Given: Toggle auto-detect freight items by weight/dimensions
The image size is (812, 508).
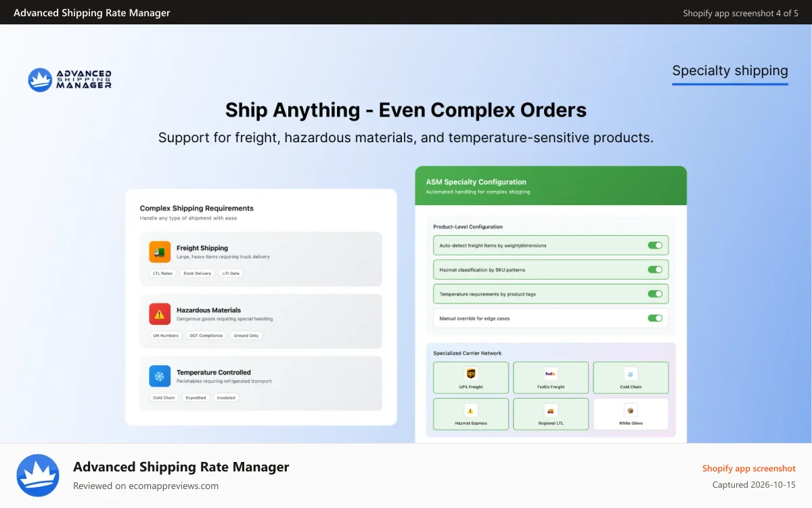Looking at the screenshot, I should pyautogui.click(x=654, y=245).
